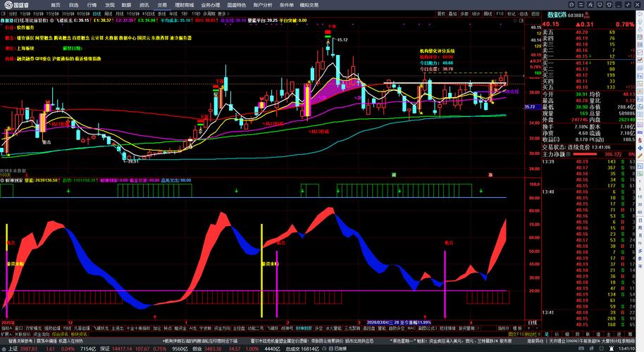Open the message chat icon in title bar

point(571,5)
